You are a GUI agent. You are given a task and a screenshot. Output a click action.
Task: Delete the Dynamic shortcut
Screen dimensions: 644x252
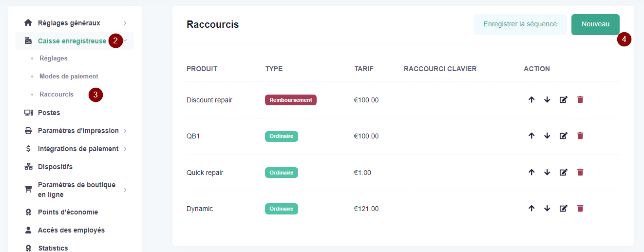tap(580, 208)
